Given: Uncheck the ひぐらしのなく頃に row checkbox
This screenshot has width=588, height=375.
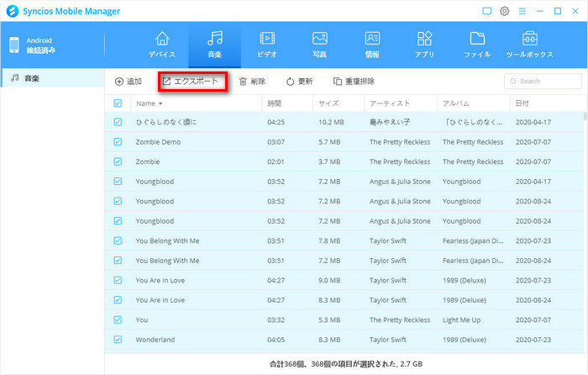Looking at the screenshot, I should tap(118, 122).
